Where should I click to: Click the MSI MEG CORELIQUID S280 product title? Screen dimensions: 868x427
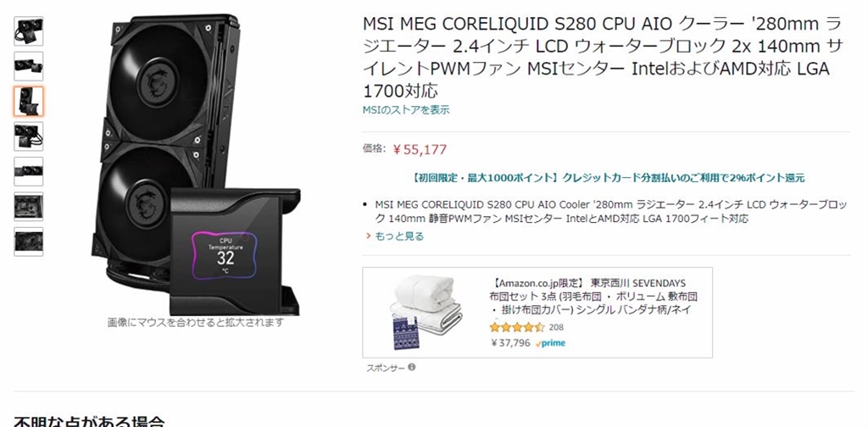coord(603,58)
